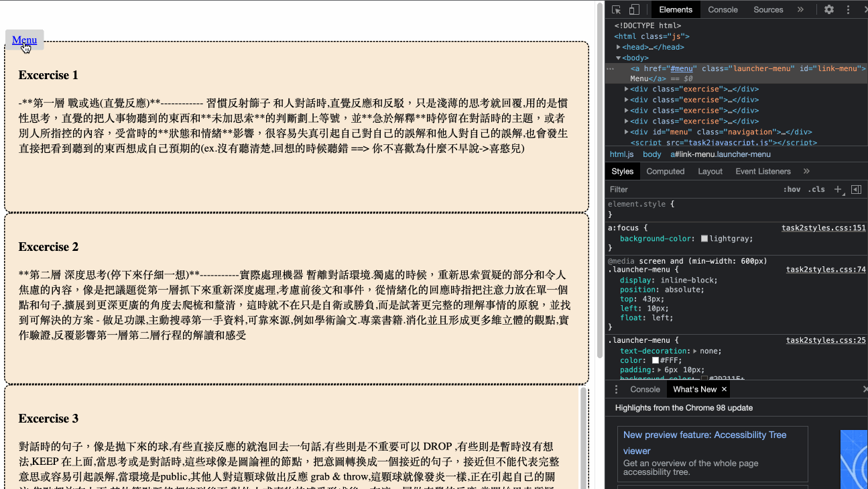Open the Layout sidebar tab
This screenshot has height=489, width=868.
[x=710, y=171]
